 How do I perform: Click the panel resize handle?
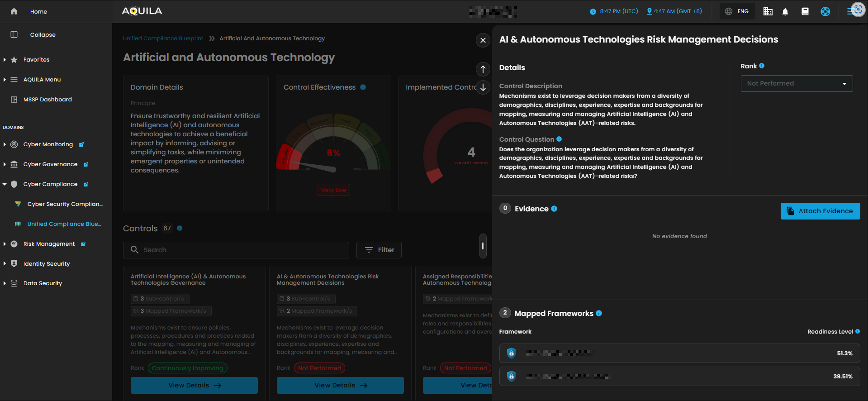click(x=483, y=246)
